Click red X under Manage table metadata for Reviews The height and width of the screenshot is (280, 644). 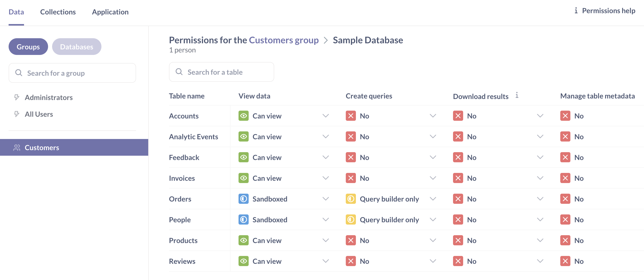(565, 261)
